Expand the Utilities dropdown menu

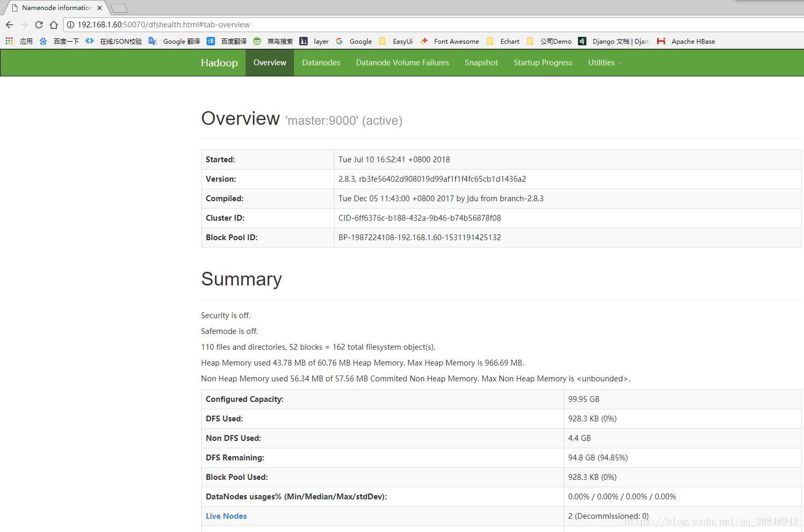(x=604, y=63)
